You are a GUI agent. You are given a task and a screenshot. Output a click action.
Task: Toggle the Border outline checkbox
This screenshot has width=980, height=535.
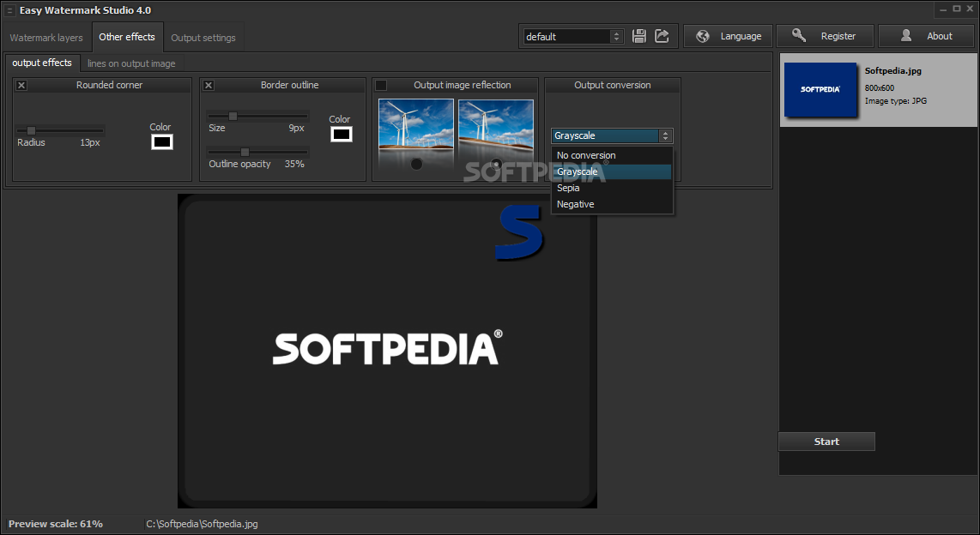[209, 86]
